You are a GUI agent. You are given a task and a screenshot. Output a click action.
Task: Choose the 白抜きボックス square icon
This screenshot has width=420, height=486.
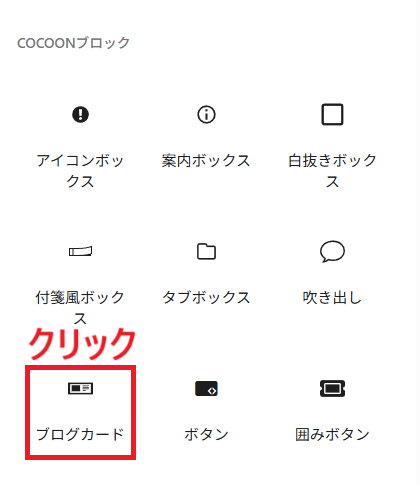pyautogui.click(x=332, y=114)
